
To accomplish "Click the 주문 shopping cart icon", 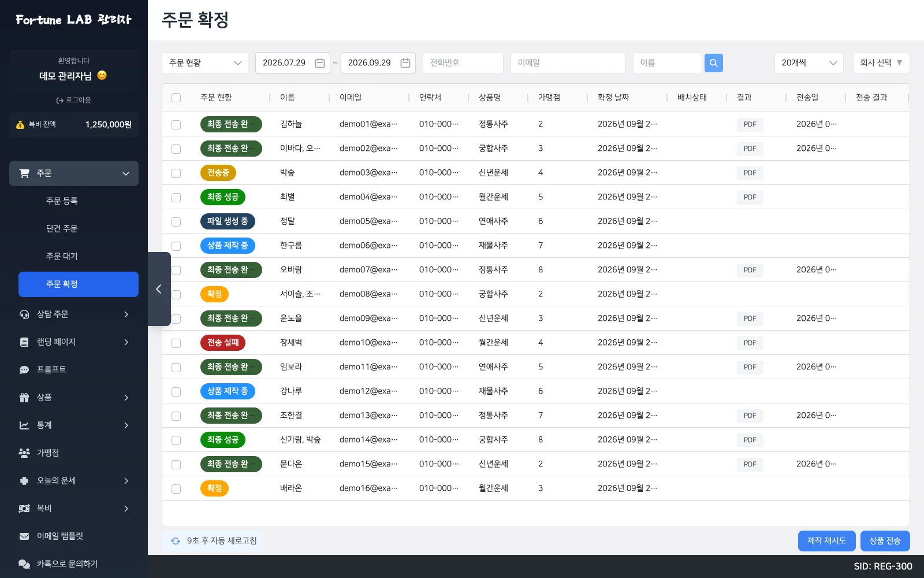I will pyautogui.click(x=24, y=173).
